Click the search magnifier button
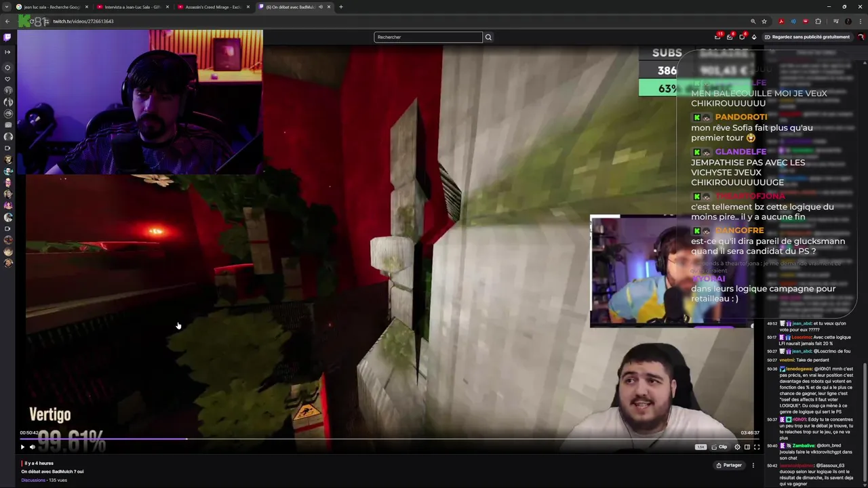 488,37
